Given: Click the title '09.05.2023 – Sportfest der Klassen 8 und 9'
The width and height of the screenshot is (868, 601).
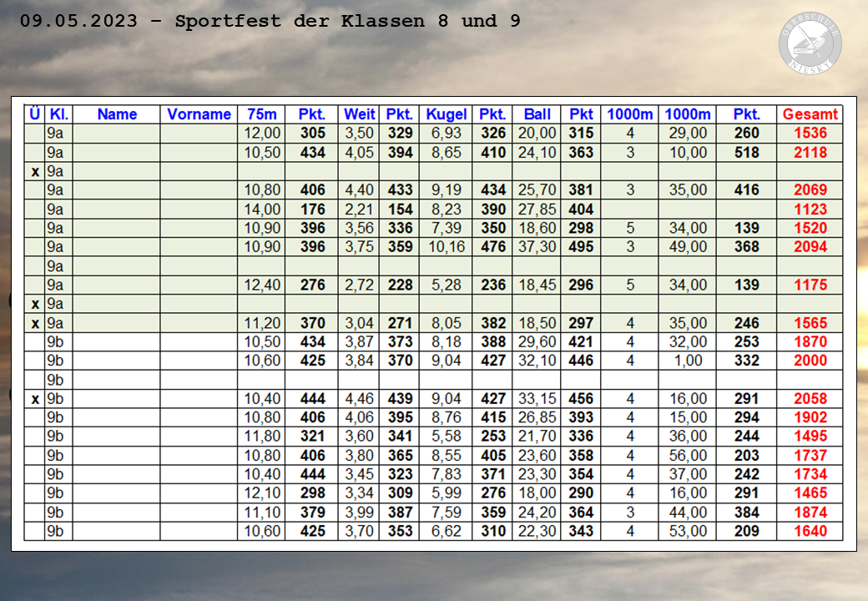Looking at the screenshot, I should [270, 21].
